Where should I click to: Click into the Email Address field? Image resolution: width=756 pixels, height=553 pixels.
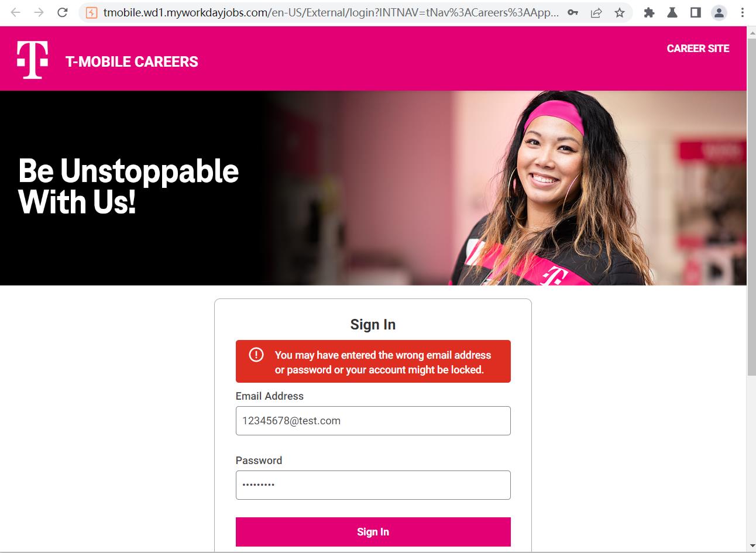click(x=373, y=421)
